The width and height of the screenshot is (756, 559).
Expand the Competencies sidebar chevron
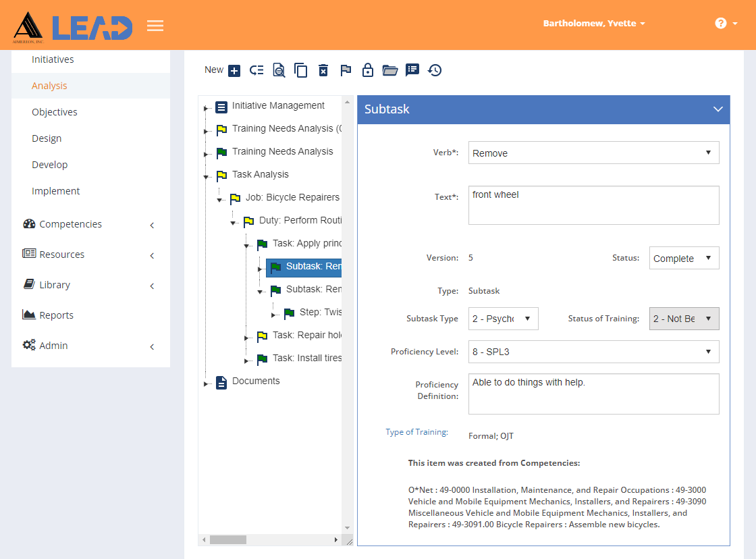[x=152, y=225]
